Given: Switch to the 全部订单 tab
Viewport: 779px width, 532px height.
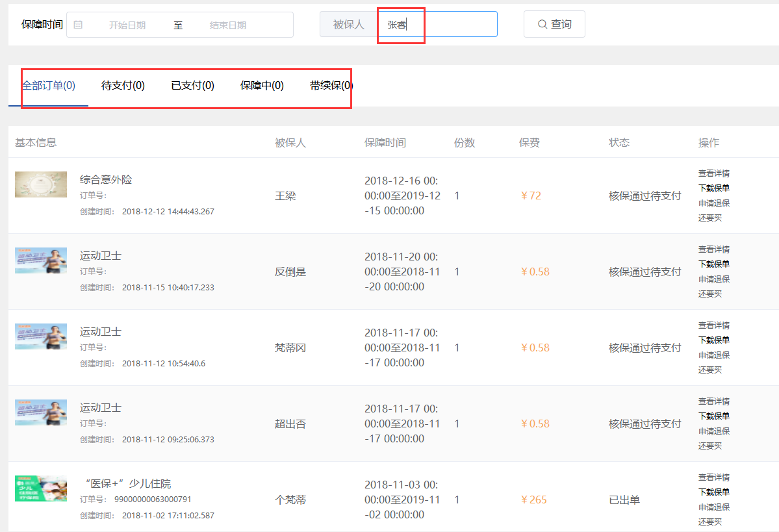Looking at the screenshot, I should coord(49,85).
